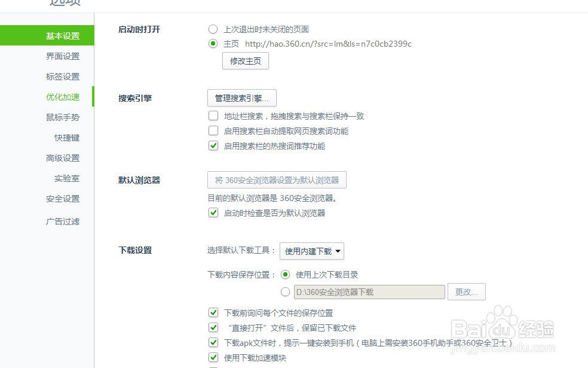Click the D:\360安全浏览器下载 path field
Image resolution: width=588 pixels, height=368 pixels.
(369, 292)
